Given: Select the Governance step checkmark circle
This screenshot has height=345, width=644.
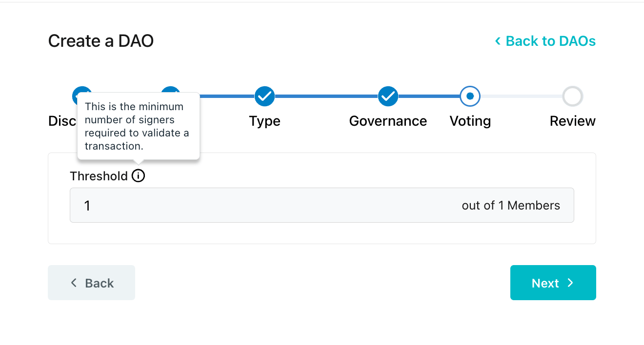Looking at the screenshot, I should pos(388,96).
